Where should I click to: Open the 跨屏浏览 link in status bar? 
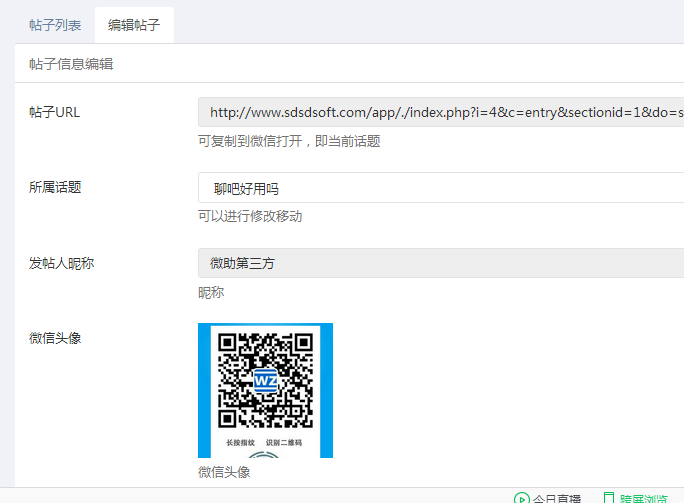tap(643, 499)
